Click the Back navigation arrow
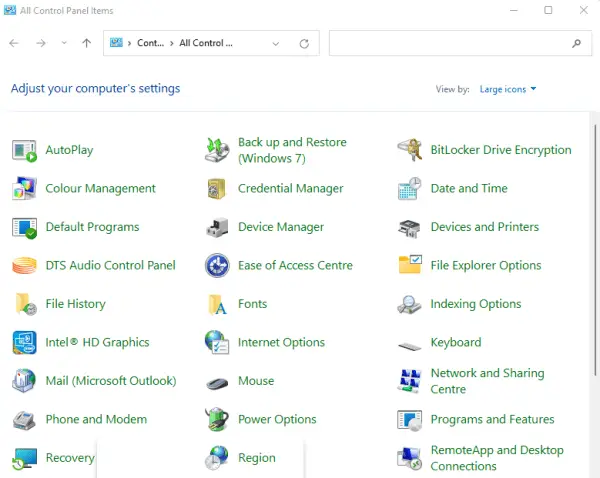 14,43
